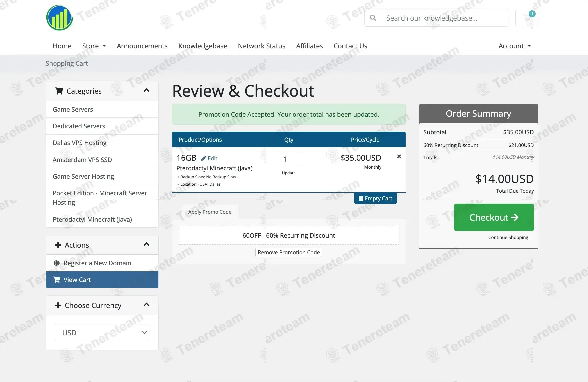This screenshot has width=588, height=382.
Task: Click the 60% Recurring Discount summary row
Action: coord(478,145)
